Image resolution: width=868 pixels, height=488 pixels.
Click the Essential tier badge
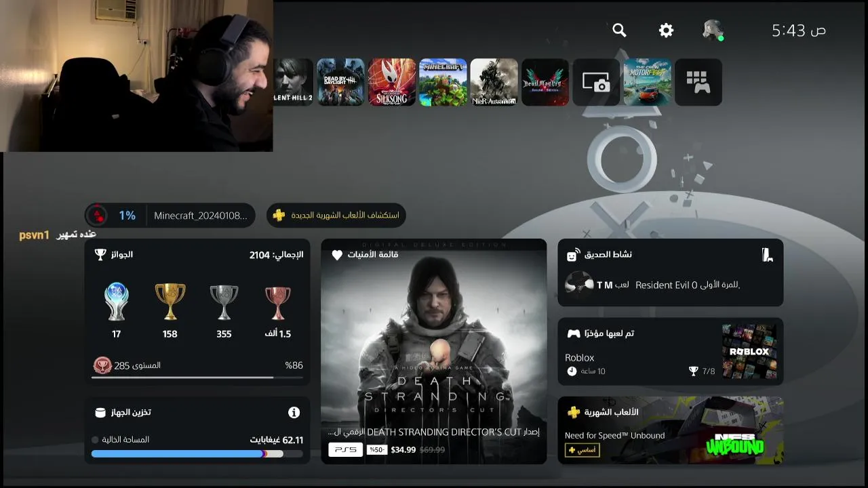coord(582,450)
